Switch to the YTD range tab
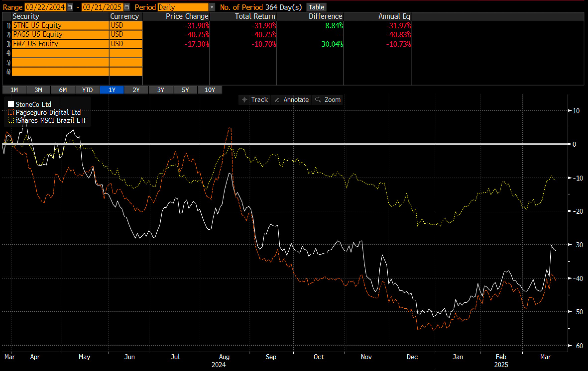Image resolution: width=588 pixels, height=371 pixels. click(x=87, y=90)
